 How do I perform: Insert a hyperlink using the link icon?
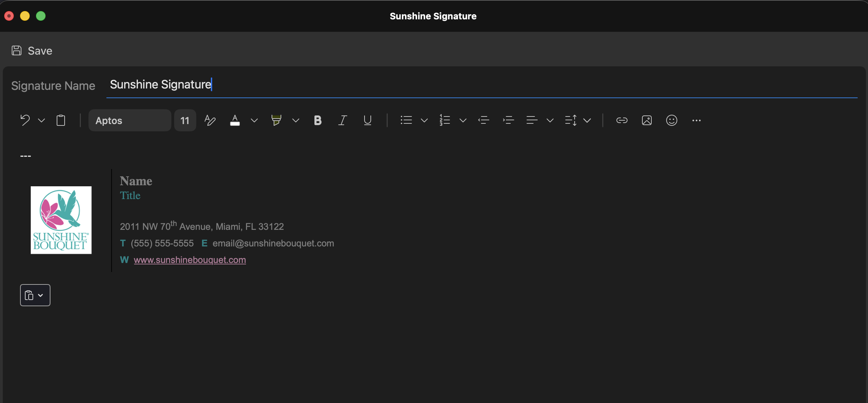[622, 120]
